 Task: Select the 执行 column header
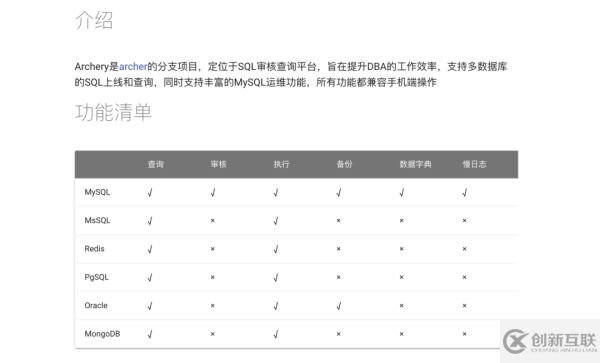point(281,164)
